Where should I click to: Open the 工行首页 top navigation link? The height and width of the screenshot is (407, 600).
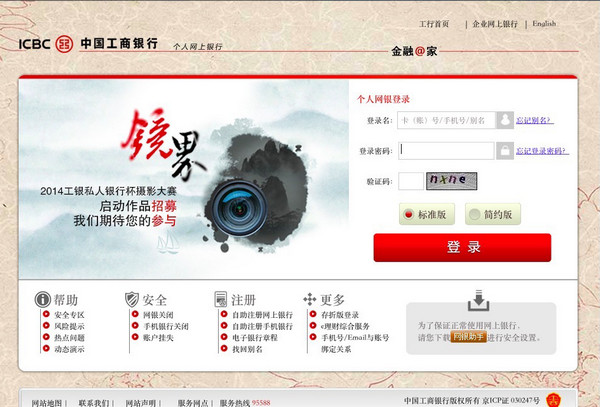[434, 24]
